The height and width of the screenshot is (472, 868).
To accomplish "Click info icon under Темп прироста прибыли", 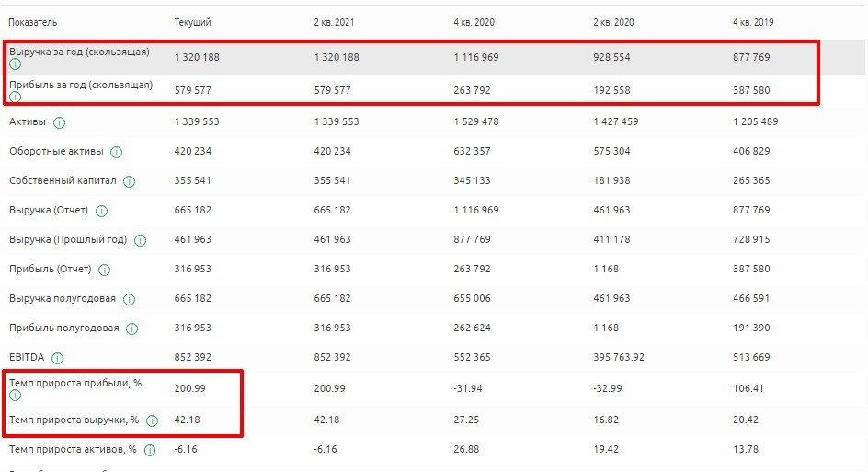I will point(15,395).
